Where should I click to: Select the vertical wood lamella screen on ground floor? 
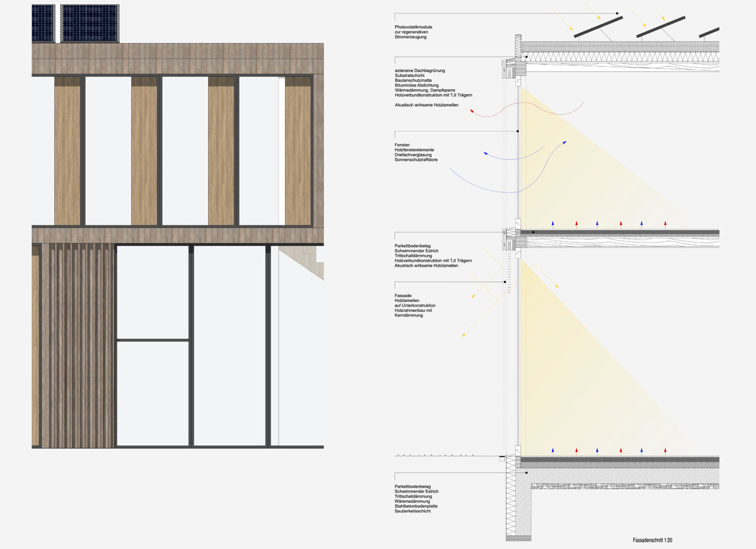pos(78,346)
